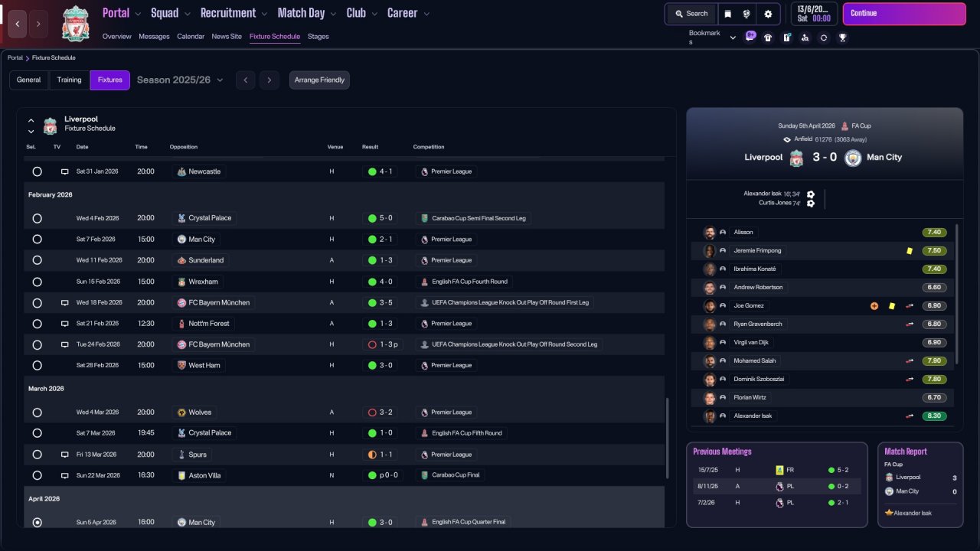Click the trophy icon in bookmarks bar
The height and width of the screenshot is (551, 980).
(x=842, y=37)
